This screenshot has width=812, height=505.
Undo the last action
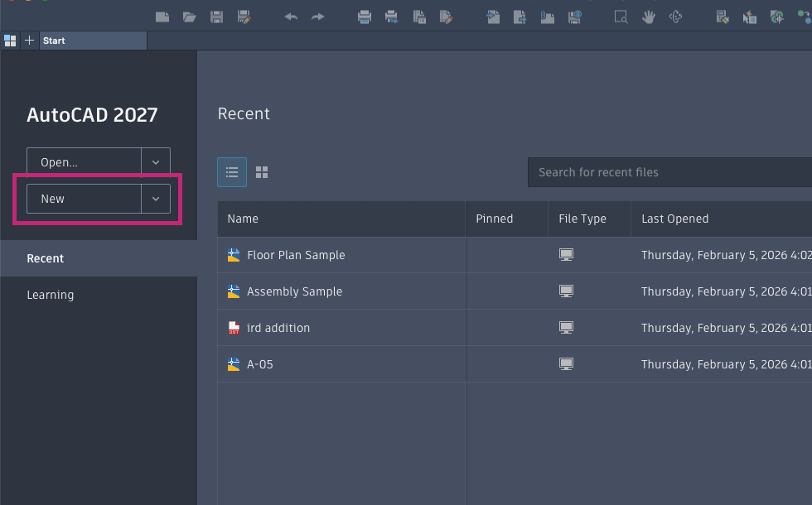tap(291, 17)
